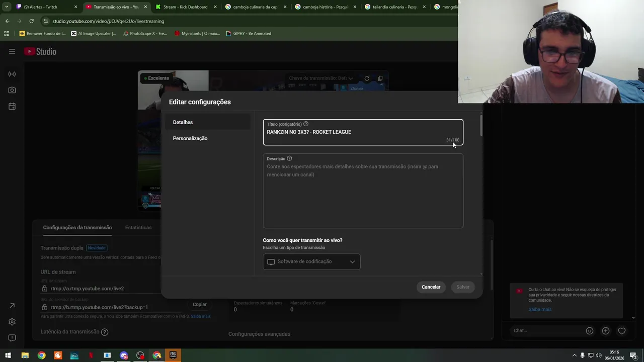The image size is (644, 362).
Task: Open Crunchyroll from the taskbar
Action: pyautogui.click(x=58, y=355)
